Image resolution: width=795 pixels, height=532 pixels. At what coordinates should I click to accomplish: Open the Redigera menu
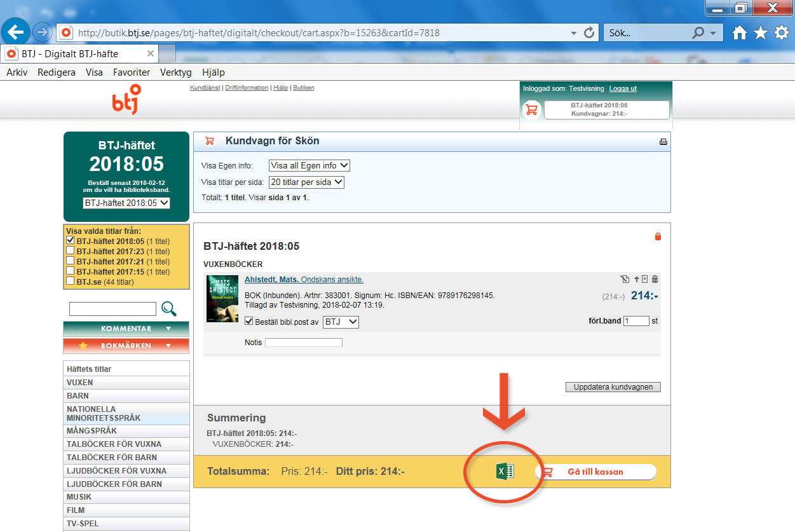57,72
